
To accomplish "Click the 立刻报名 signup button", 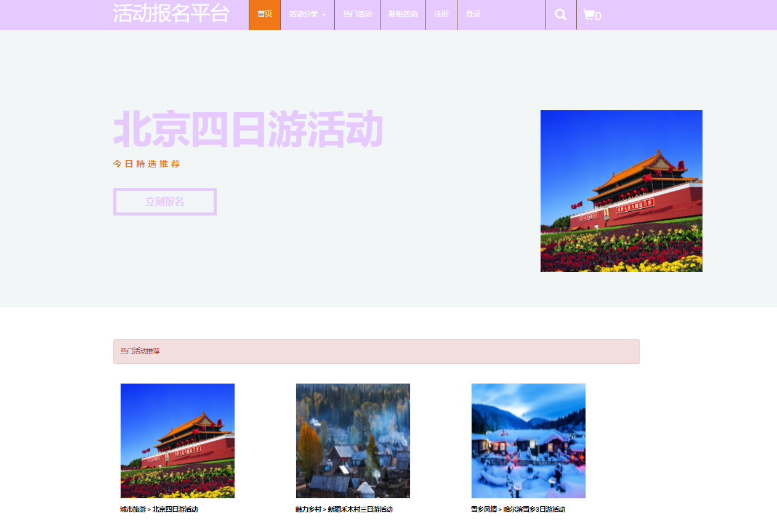I will tap(164, 201).
